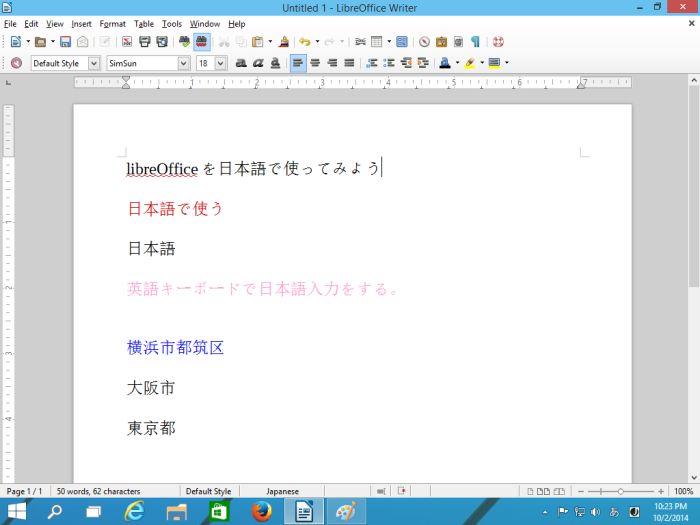Run the Spelling and Grammar check
This screenshot has height=525, width=700.
[184, 42]
